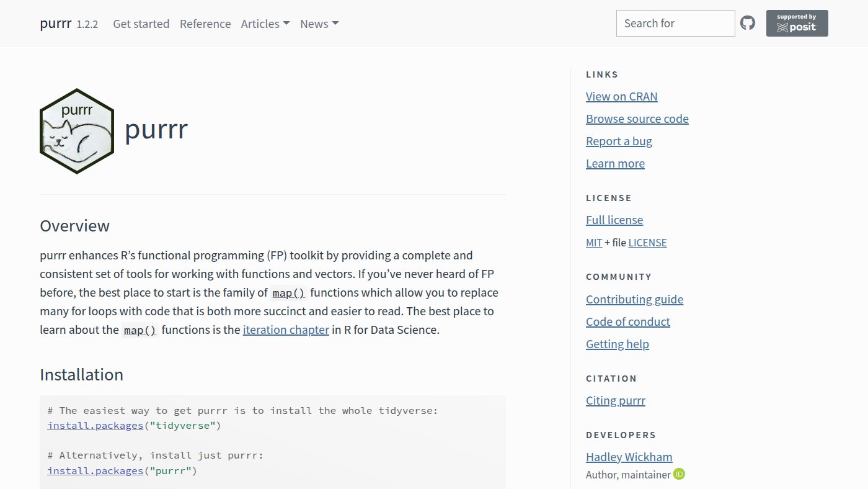Follow the iteration chapter link
The image size is (868, 489).
[286, 330]
